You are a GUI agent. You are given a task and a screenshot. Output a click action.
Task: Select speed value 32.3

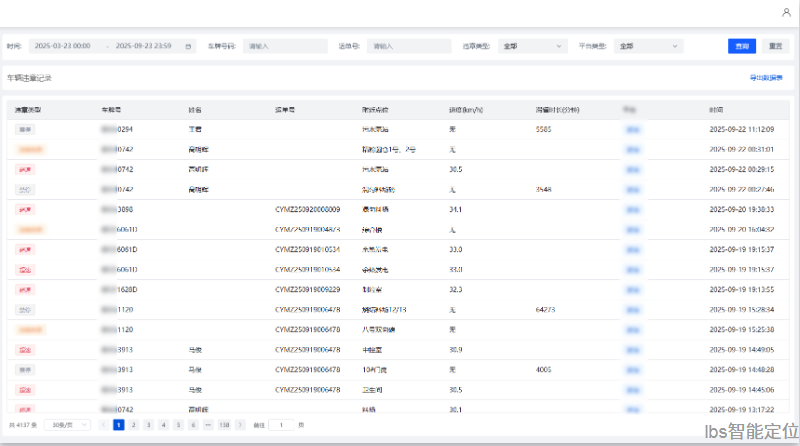tap(456, 290)
